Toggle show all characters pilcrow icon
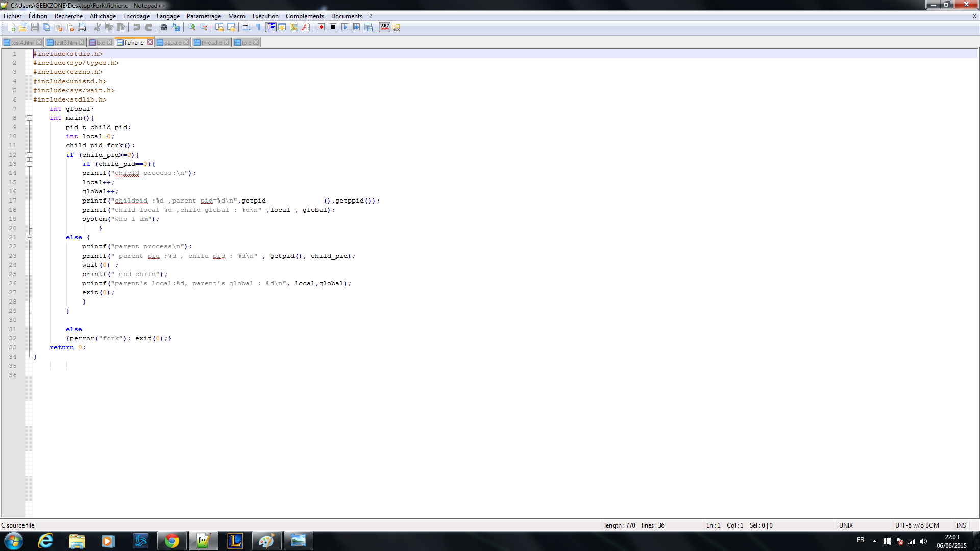The height and width of the screenshot is (551, 980). pyautogui.click(x=258, y=28)
